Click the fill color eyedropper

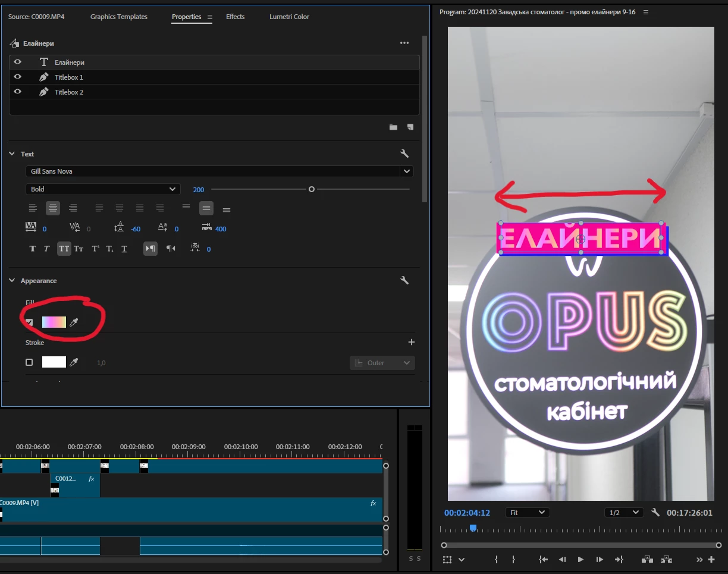point(74,322)
